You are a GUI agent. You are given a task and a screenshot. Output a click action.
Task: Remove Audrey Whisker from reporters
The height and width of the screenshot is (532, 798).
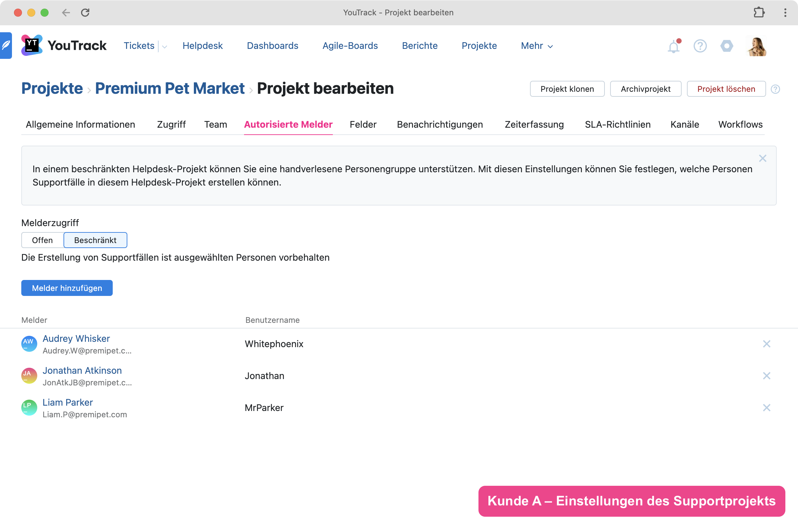click(766, 344)
